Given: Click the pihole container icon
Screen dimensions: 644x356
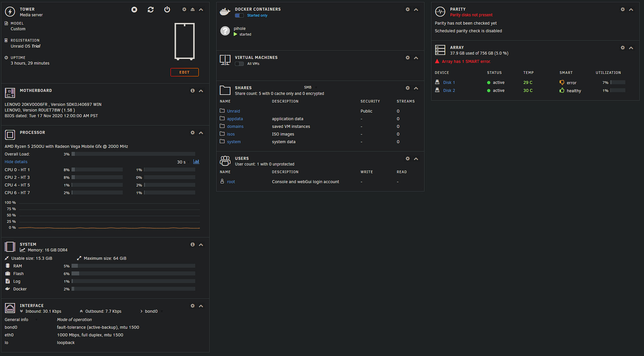Looking at the screenshot, I should point(225,31).
